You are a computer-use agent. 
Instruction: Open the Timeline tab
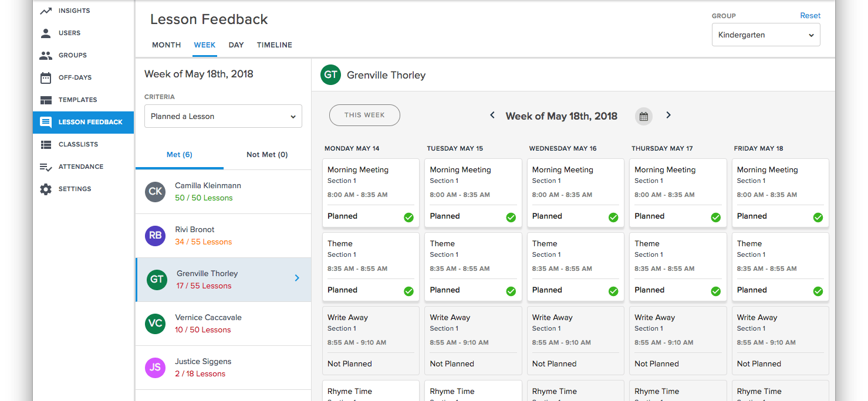[x=275, y=45]
